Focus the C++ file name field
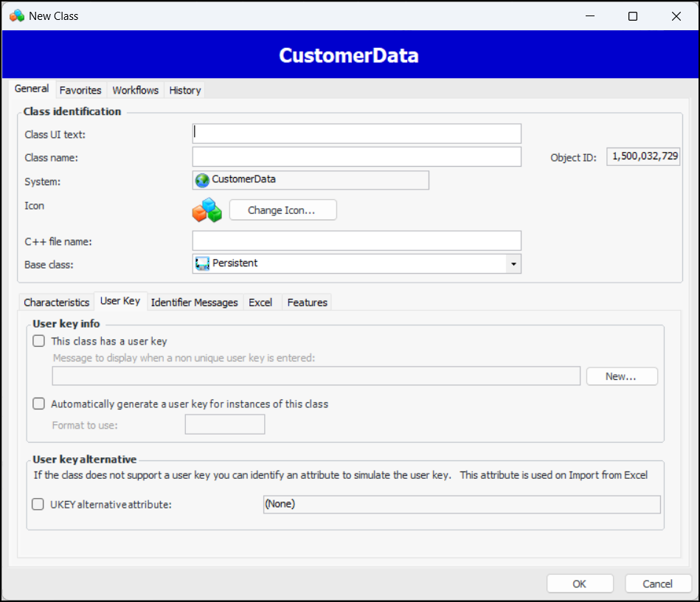Image resolution: width=700 pixels, height=602 pixels. 356,241
